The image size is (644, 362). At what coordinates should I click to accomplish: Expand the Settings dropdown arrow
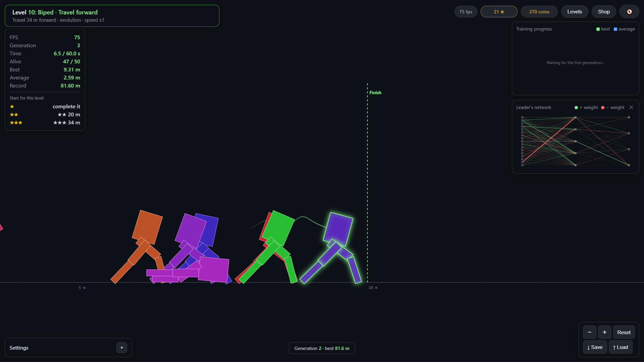tap(122, 348)
